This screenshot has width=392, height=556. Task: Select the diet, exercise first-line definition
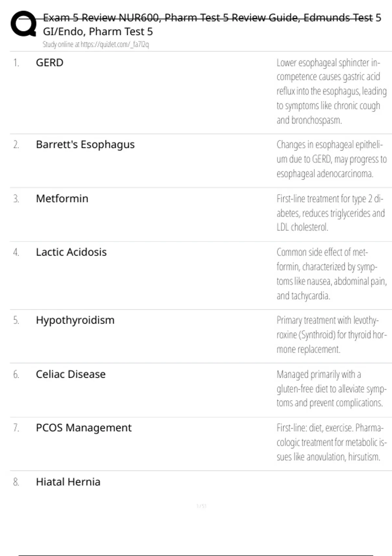331,442
